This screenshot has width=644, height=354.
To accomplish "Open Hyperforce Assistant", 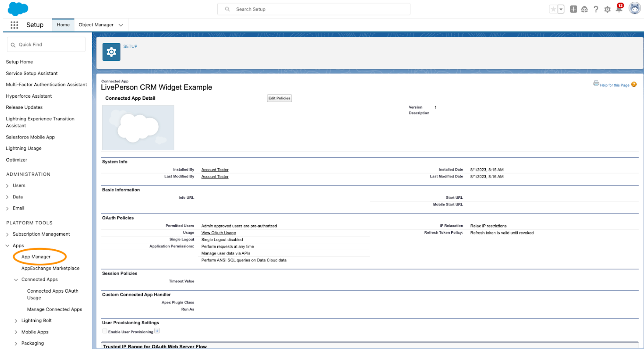I will (x=29, y=96).
